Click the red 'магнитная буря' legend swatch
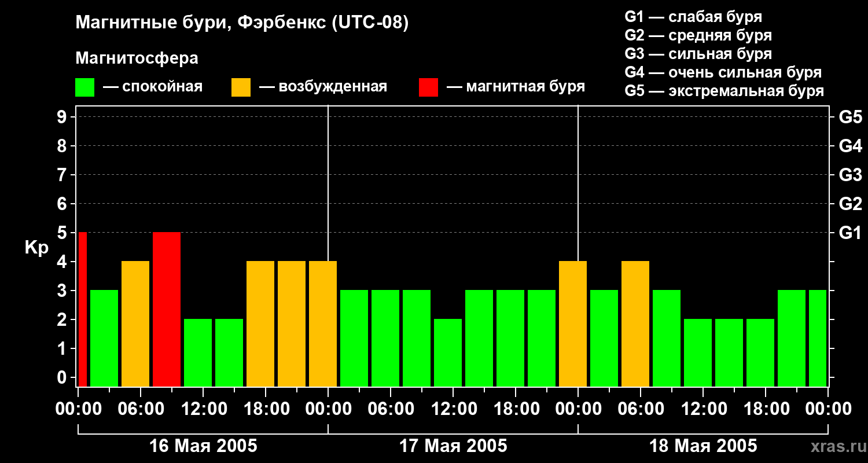This screenshot has height=463, width=868. click(x=428, y=87)
